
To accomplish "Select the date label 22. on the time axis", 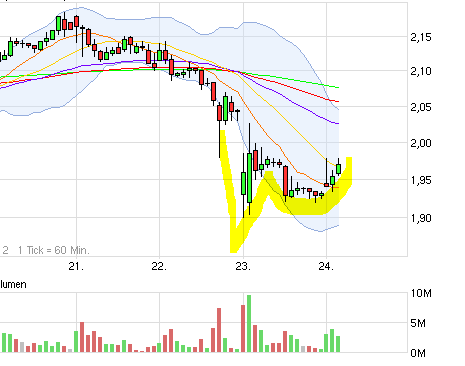I will point(159,266).
